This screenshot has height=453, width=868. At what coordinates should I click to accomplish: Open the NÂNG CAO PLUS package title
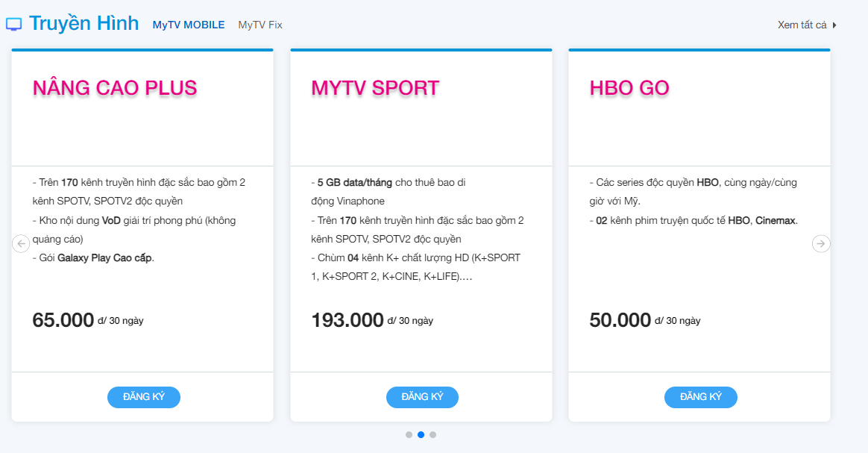pyautogui.click(x=115, y=88)
